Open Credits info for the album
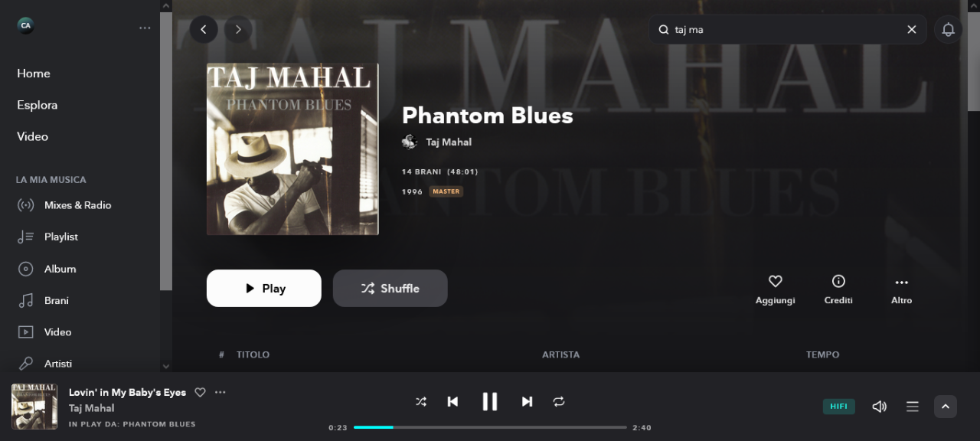This screenshot has height=441, width=980. [838, 289]
